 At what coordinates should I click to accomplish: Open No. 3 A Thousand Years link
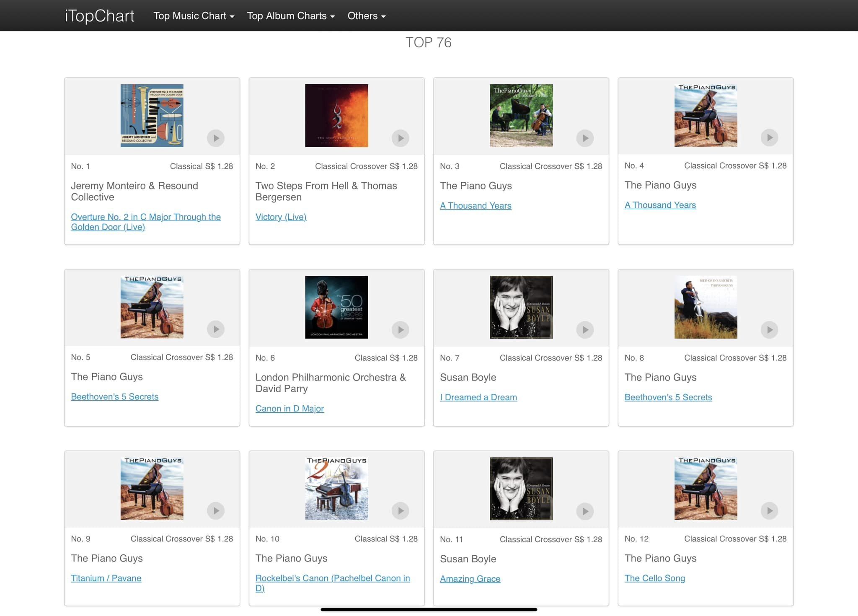point(476,205)
